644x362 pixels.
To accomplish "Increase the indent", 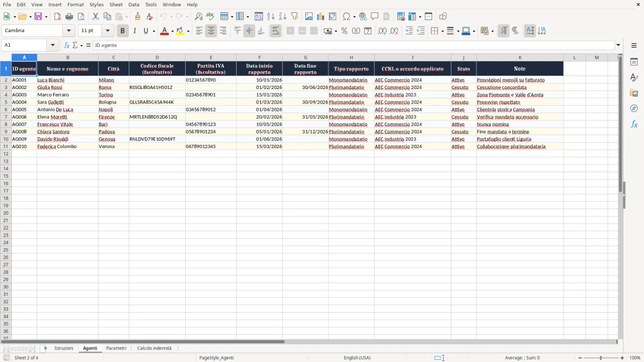I will [x=409, y=31].
